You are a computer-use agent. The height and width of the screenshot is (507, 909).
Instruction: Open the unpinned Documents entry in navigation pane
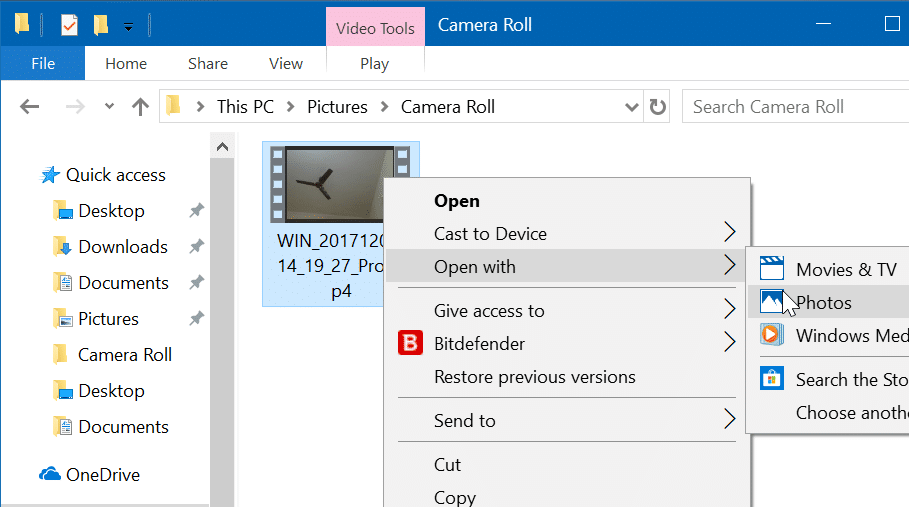click(123, 427)
